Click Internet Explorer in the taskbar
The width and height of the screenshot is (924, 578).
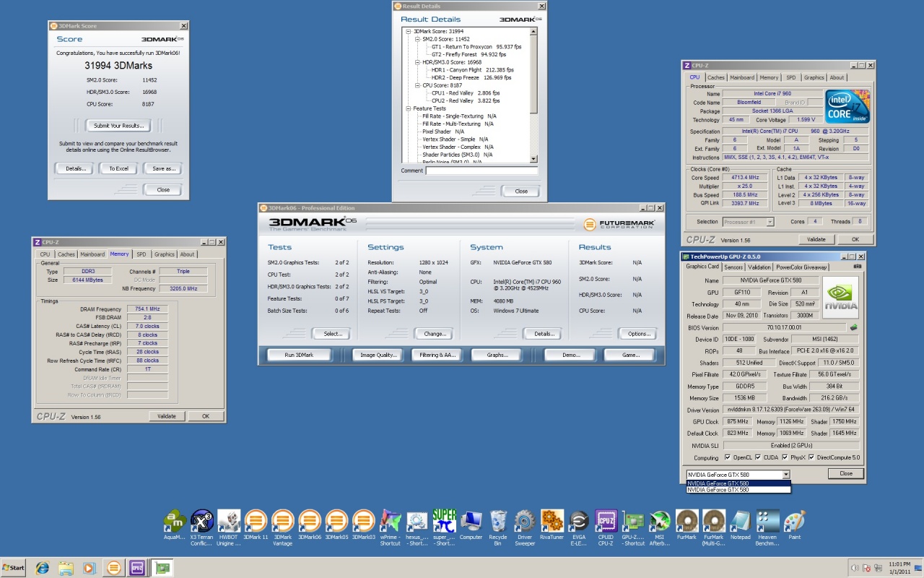pyautogui.click(x=42, y=568)
